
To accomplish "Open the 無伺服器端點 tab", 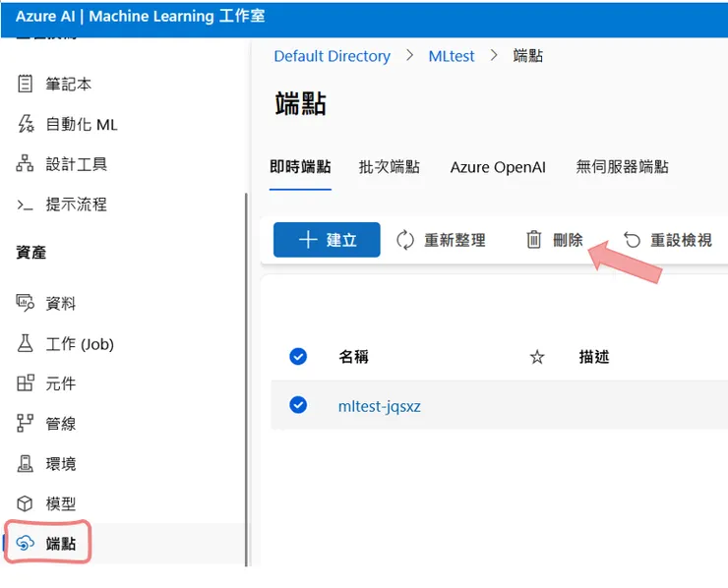I will click(622, 166).
